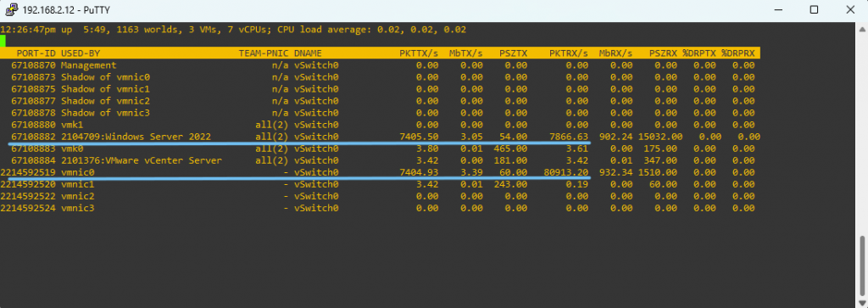Click the PKTRX/s value 7866.63
Image resolution: width=868 pixels, height=308 pixels.
pyautogui.click(x=569, y=137)
